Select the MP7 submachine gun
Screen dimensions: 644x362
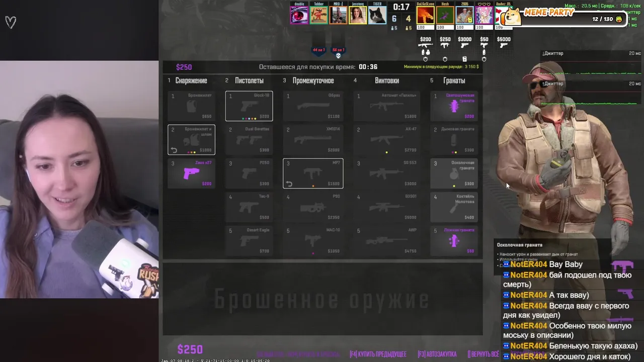pos(313,173)
